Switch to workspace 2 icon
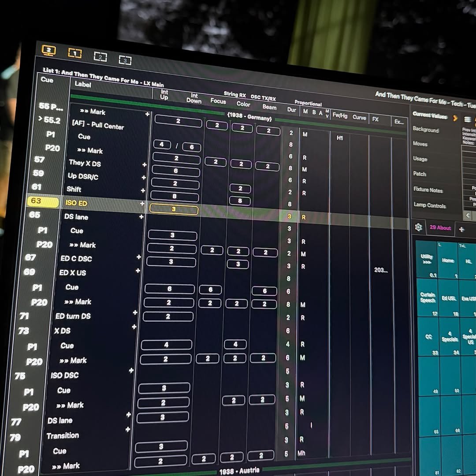Viewport: 476px width, 476px height. click(x=100, y=57)
